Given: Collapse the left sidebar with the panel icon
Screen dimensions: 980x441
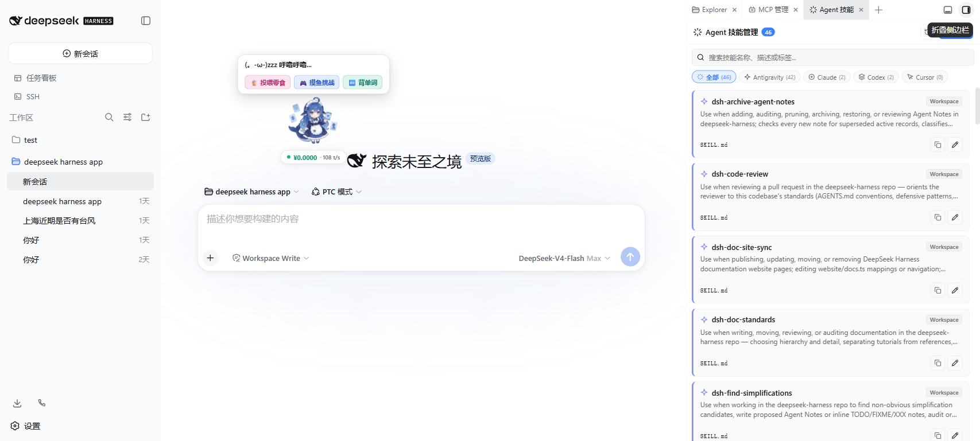Looking at the screenshot, I should pos(146,21).
